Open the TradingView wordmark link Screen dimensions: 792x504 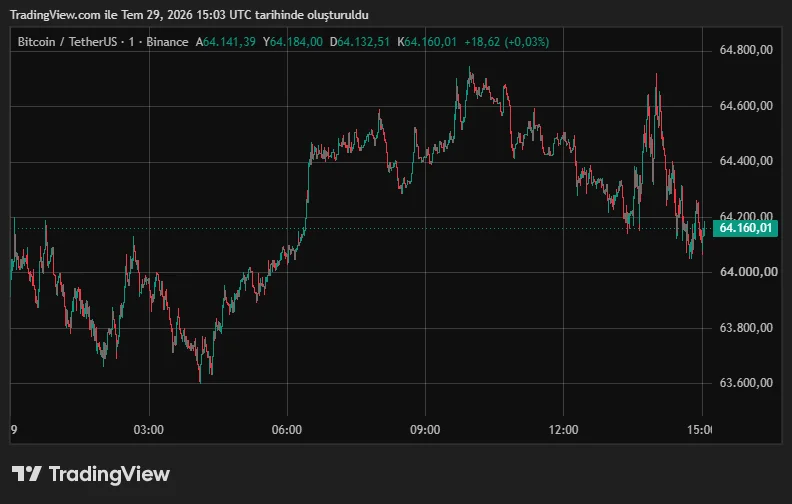pos(109,474)
